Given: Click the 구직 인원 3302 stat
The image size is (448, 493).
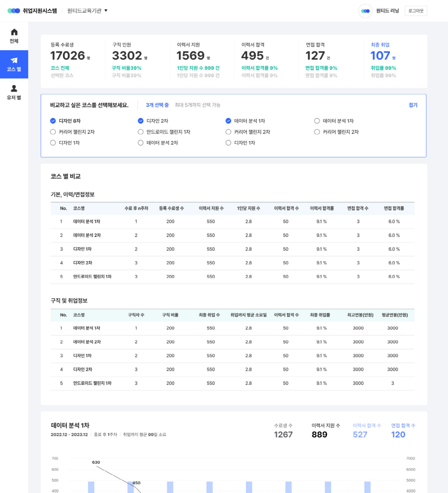Looking at the screenshot, I should 130,55.
